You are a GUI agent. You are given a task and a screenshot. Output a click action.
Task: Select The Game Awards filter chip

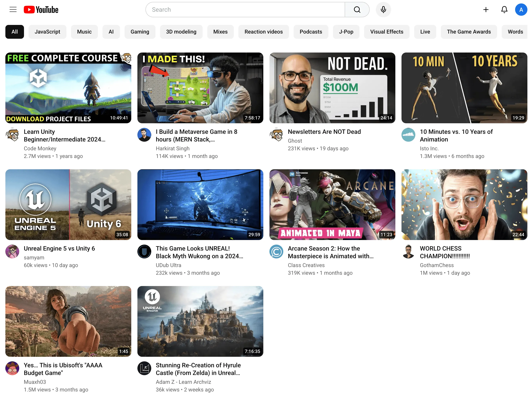pos(469,32)
